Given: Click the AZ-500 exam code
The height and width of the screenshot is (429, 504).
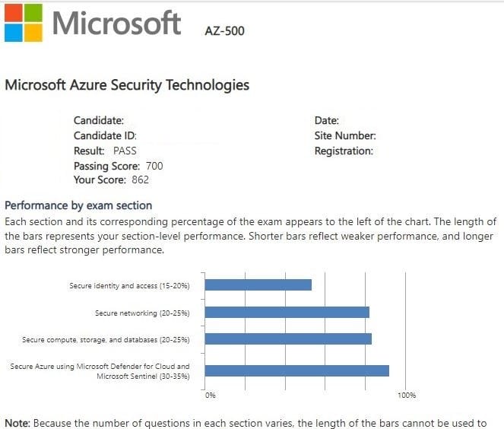Looking at the screenshot, I should tap(225, 31).
